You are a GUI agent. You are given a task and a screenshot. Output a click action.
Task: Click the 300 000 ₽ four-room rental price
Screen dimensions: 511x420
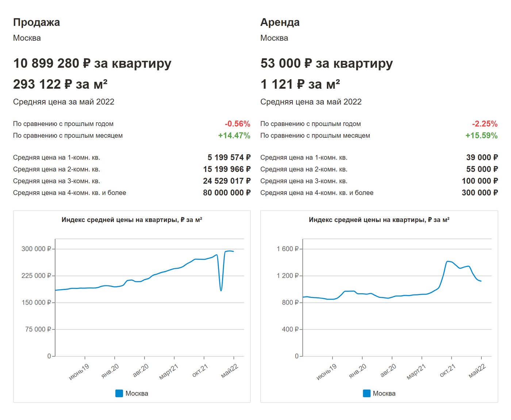[x=480, y=192]
